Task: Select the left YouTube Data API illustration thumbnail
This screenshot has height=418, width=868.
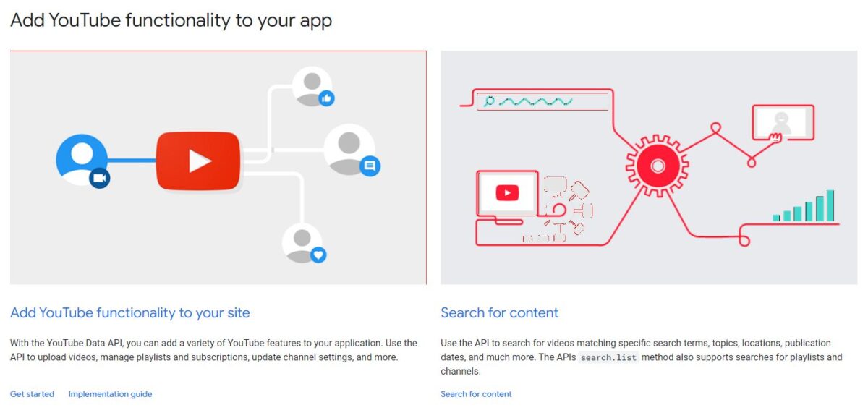Action: pyautogui.click(x=218, y=167)
